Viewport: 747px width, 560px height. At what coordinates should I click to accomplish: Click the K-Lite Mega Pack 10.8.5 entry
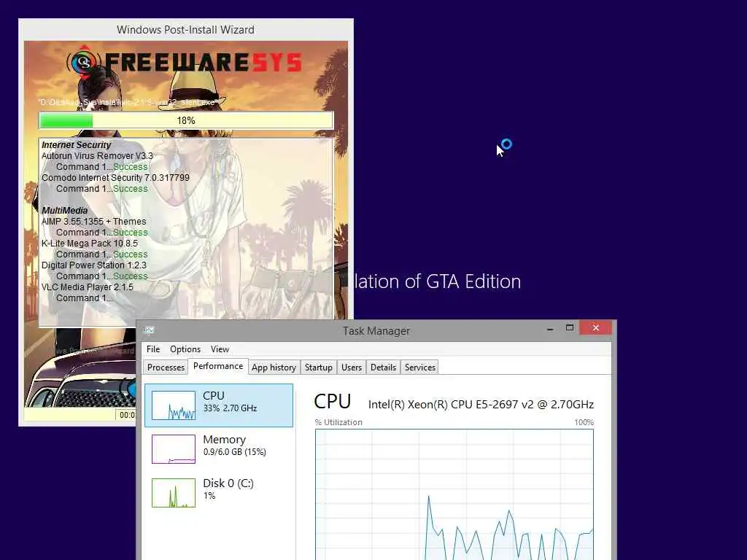90,244
